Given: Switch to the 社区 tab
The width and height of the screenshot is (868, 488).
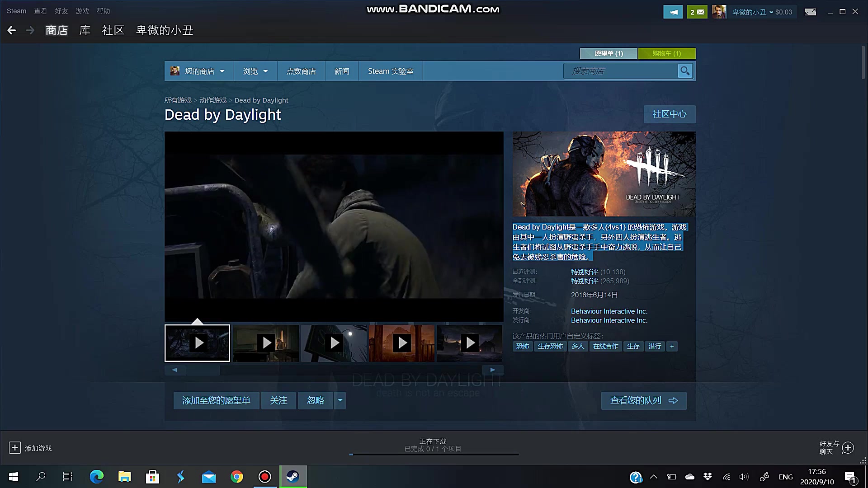Looking at the screenshot, I should [x=113, y=30].
